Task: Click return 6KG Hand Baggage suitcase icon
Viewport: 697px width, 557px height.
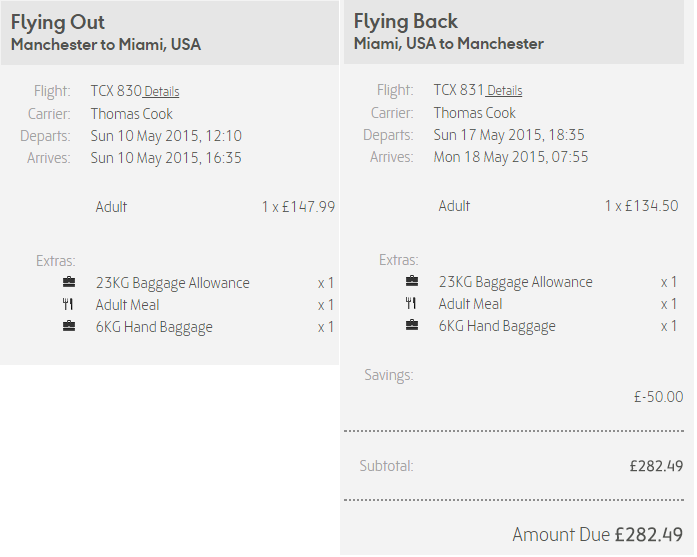Action: [x=412, y=325]
